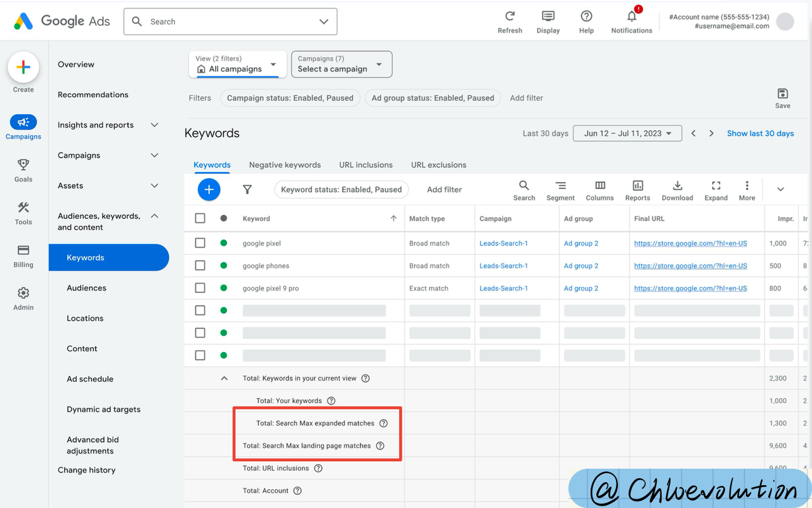The height and width of the screenshot is (508, 812).
Task: Open Goals trophy icon
Action: click(x=23, y=165)
